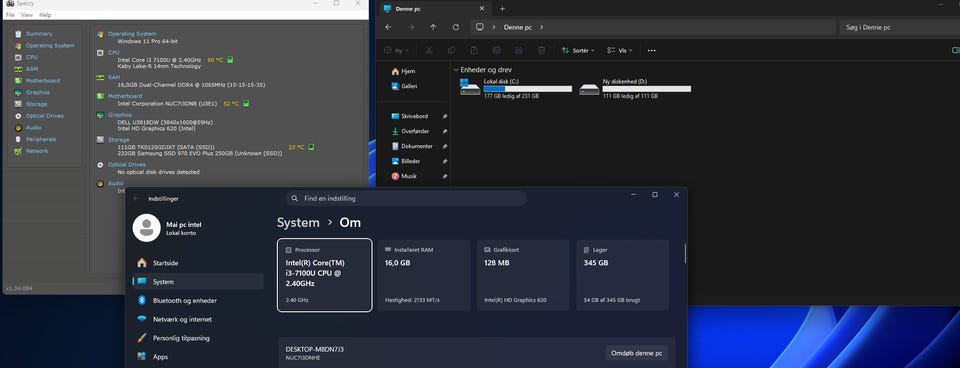Viewport: 960px width, 368px height.
Task: Click the Optical Drives heading in Speccy summary
Action: (127, 165)
